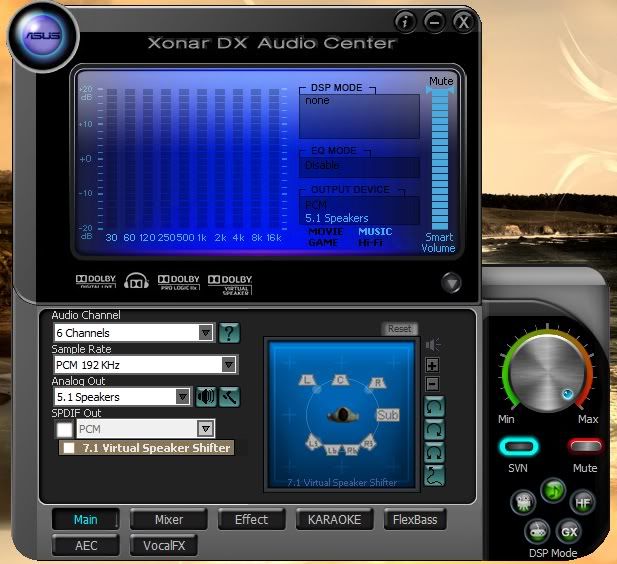Click the left (L) speaker in shifter
Viewport: 617px width, 564px height.
[307, 380]
